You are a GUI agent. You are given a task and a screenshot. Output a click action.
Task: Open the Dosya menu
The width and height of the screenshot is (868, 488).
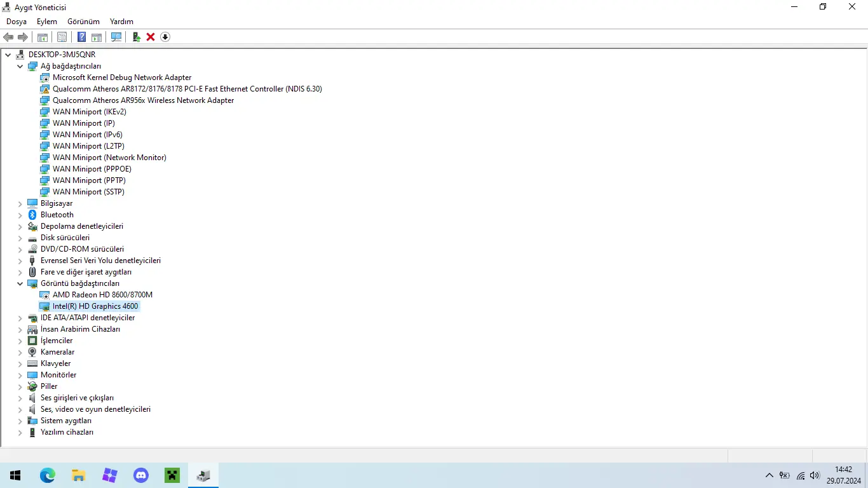tap(17, 22)
